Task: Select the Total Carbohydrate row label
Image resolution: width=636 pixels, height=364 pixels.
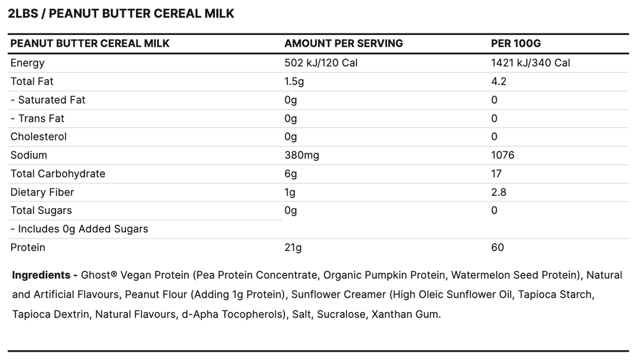Action: [58, 174]
